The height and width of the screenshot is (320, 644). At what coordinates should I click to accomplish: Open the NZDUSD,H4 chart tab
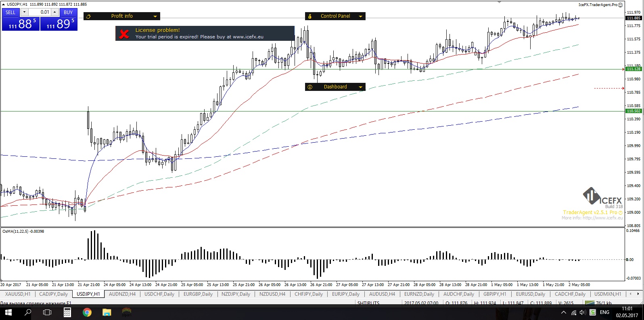pos(272,294)
